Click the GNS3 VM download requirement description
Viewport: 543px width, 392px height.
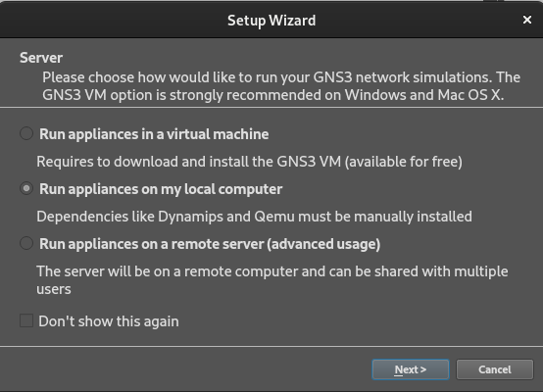[x=249, y=162]
